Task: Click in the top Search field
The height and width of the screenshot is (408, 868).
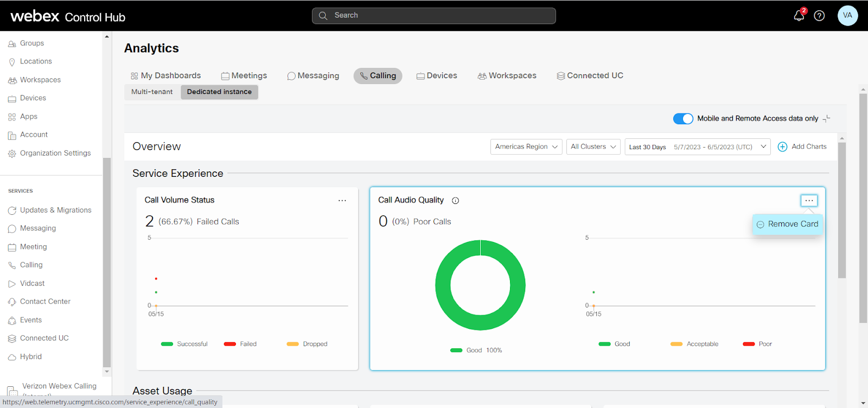Action: (x=433, y=16)
